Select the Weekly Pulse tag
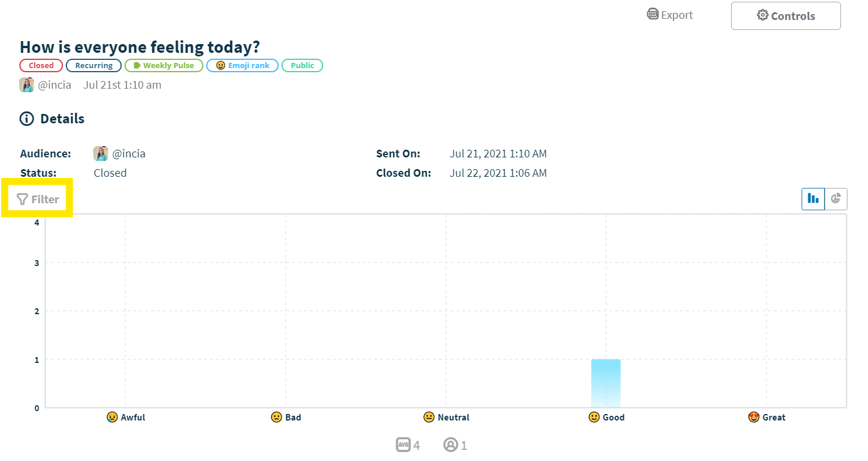The width and height of the screenshot is (868, 461). pos(164,65)
